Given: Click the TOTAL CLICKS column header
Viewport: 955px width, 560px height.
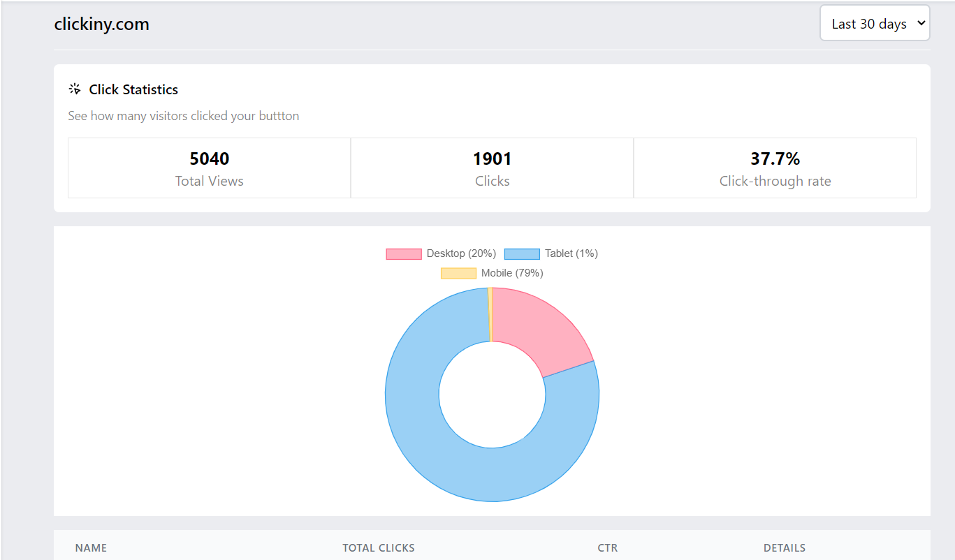Looking at the screenshot, I should tap(379, 548).
